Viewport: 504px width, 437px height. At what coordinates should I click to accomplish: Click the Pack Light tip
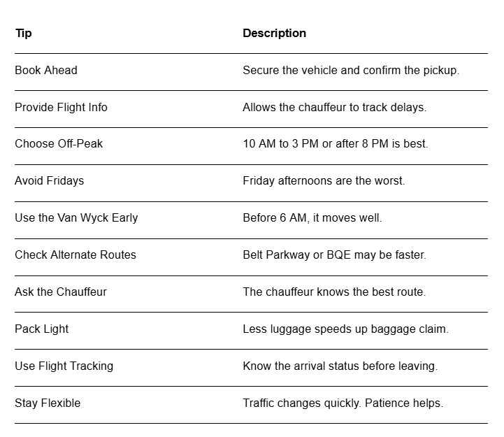(x=42, y=329)
